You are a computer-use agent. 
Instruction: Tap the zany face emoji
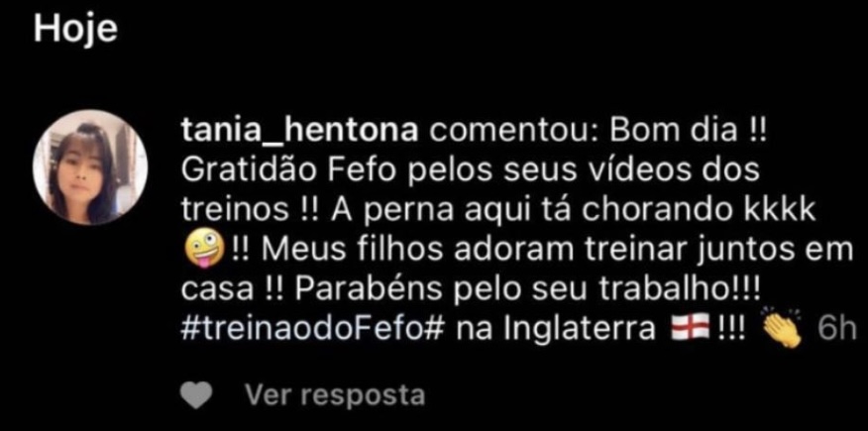tap(203, 250)
